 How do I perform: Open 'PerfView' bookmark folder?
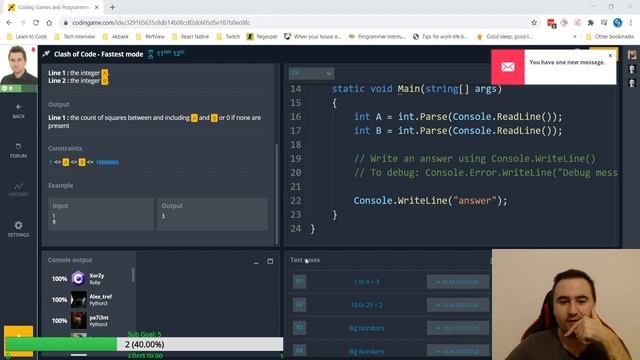point(150,37)
